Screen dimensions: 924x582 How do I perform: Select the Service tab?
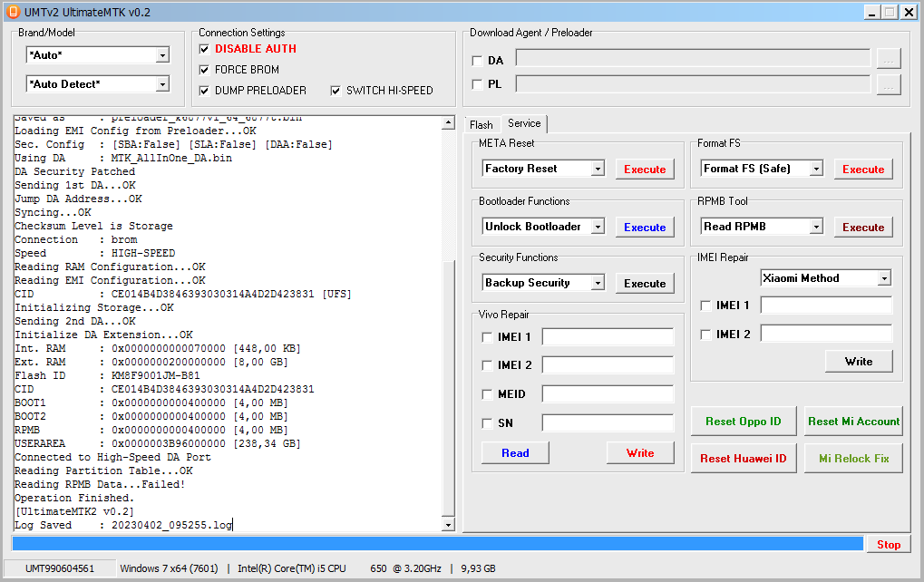pos(524,123)
